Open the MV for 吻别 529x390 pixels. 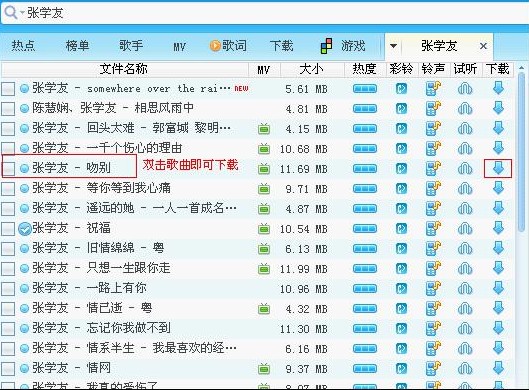coord(264,168)
